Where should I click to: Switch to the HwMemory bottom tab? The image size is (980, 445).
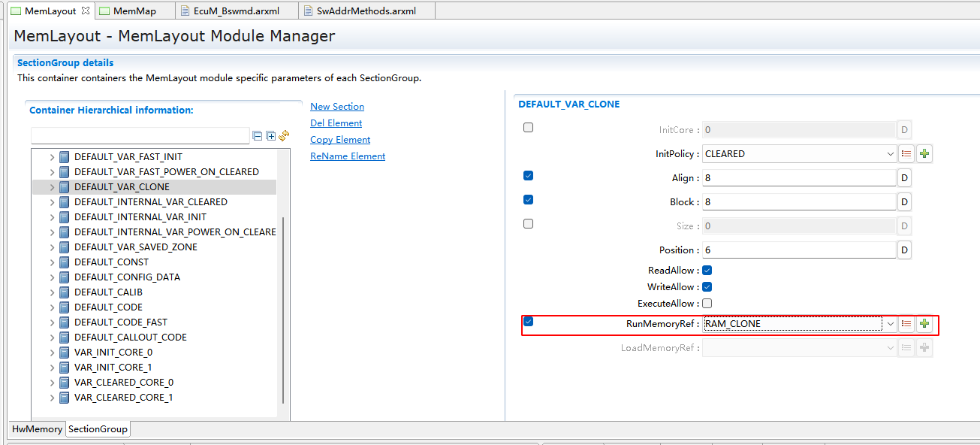tap(37, 429)
